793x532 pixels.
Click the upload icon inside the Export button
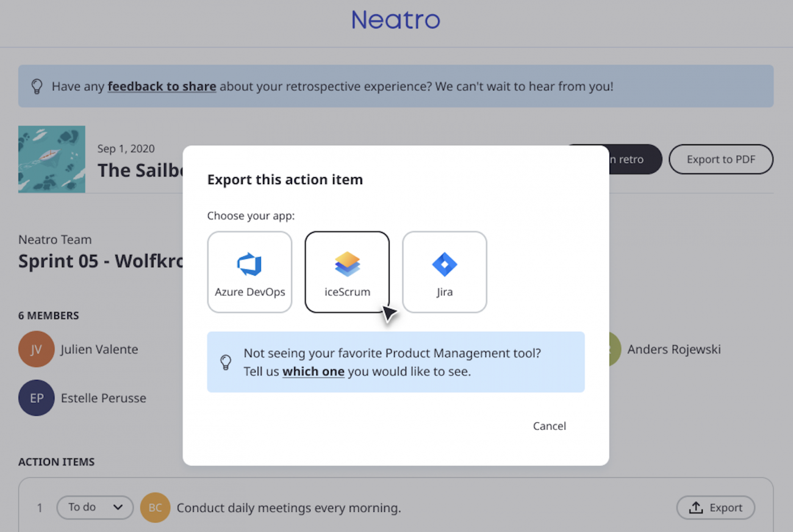(x=695, y=507)
